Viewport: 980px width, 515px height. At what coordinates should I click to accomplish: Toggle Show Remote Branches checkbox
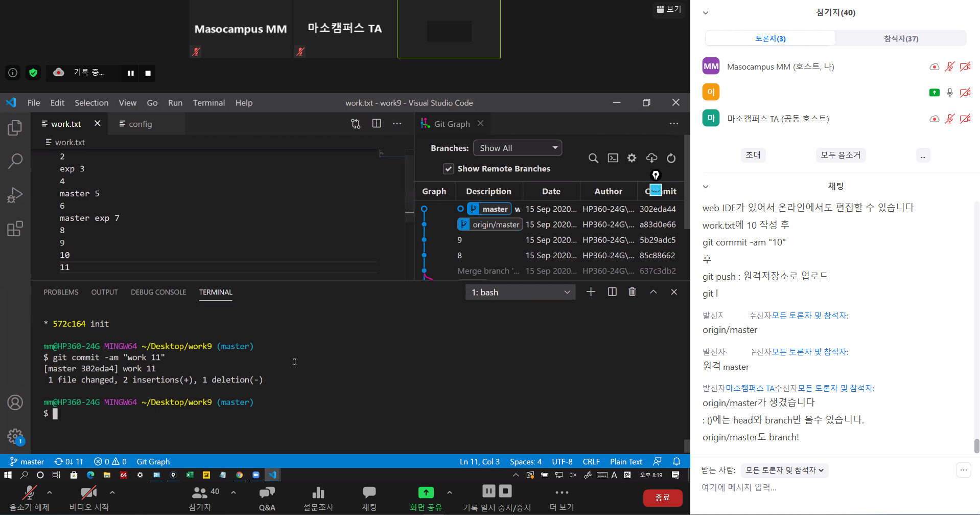tap(448, 169)
